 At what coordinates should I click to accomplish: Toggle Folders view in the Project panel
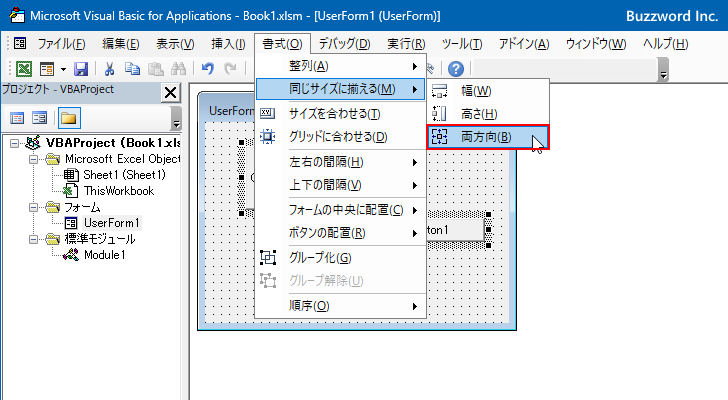pos(69,118)
